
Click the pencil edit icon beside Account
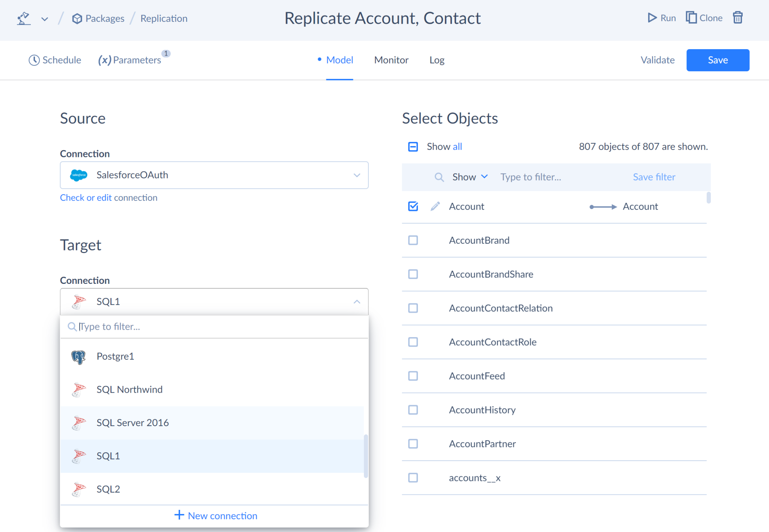pyautogui.click(x=435, y=206)
